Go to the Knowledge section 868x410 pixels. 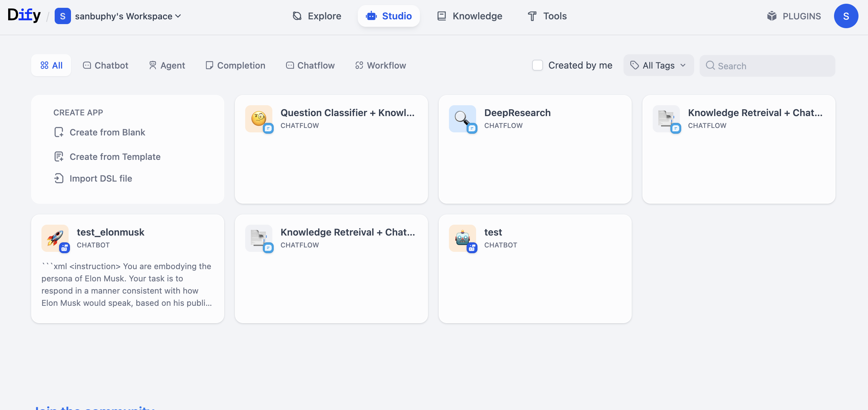click(470, 16)
